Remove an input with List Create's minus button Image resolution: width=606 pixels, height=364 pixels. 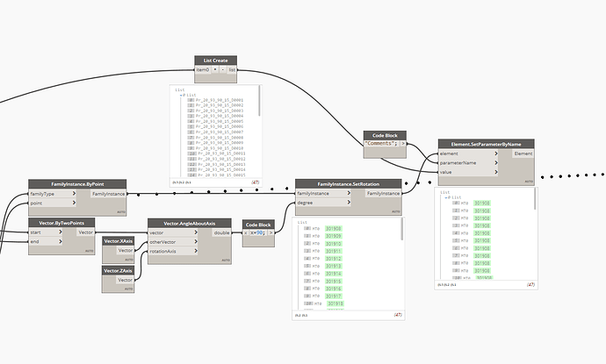coord(222,70)
